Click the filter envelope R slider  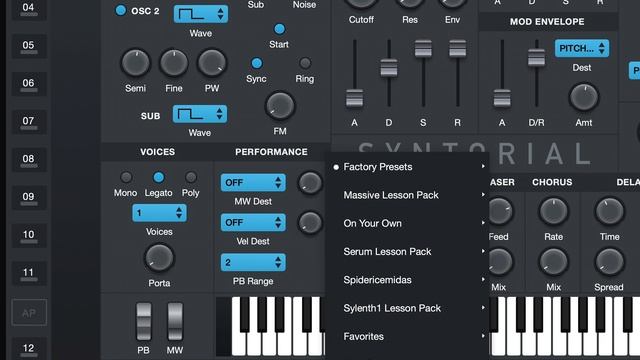tap(458, 48)
